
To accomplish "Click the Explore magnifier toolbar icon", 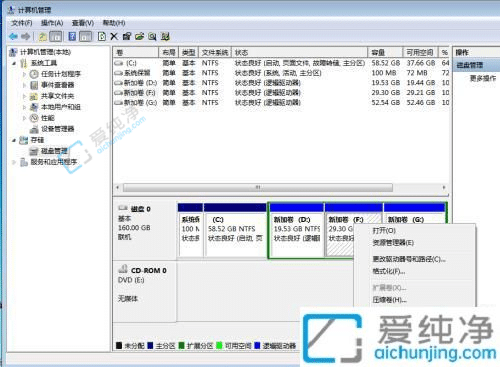I will 152,36.
